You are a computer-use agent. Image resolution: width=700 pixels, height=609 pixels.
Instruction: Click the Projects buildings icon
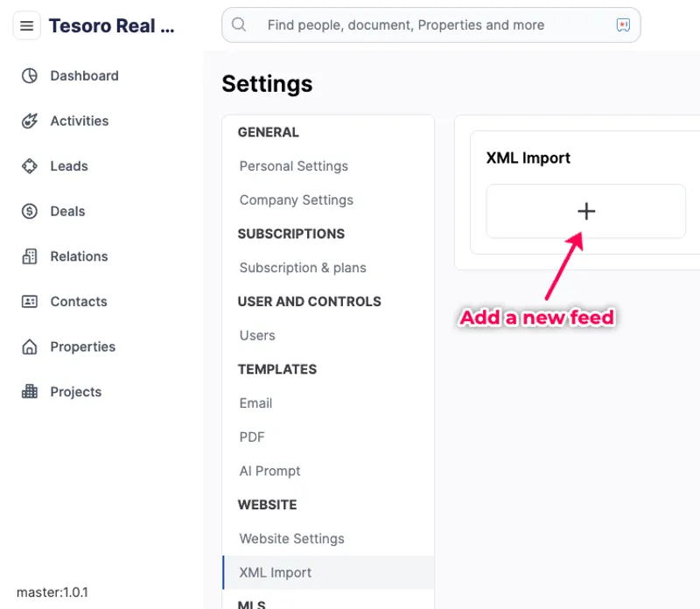(x=30, y=392)
